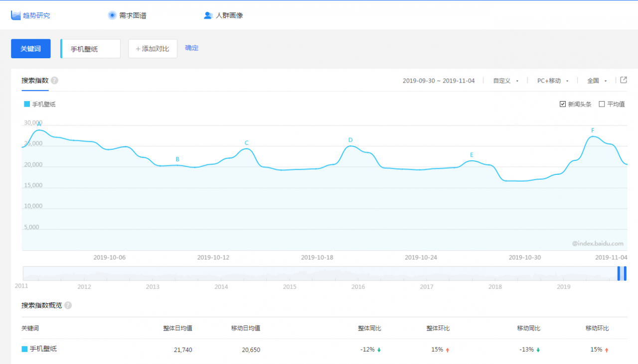Switch to the 人群画像 tab

223,15
